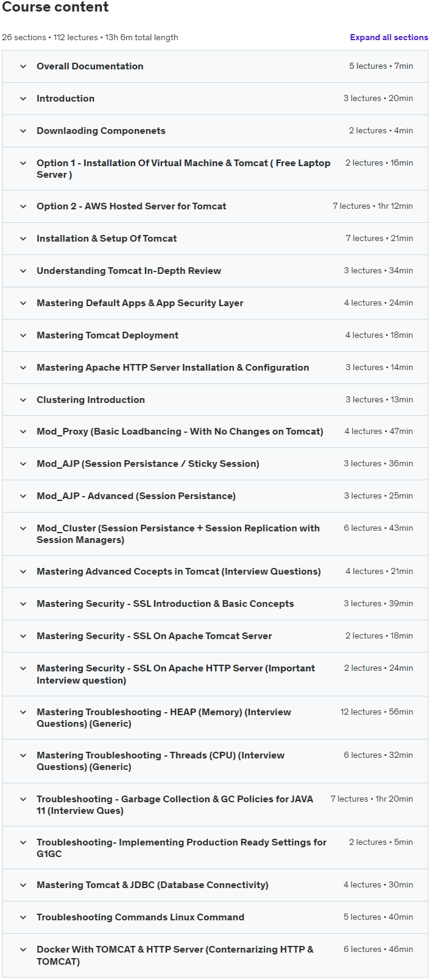Click '3 lectures • 20min' in Introduction row

point(378,98)
